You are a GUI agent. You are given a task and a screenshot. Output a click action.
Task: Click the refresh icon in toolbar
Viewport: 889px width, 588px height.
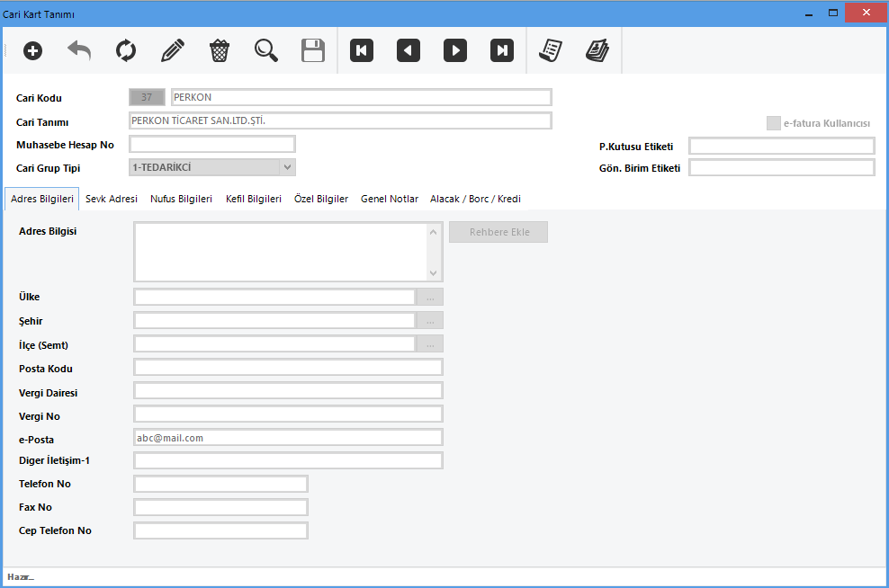[126, 51]
